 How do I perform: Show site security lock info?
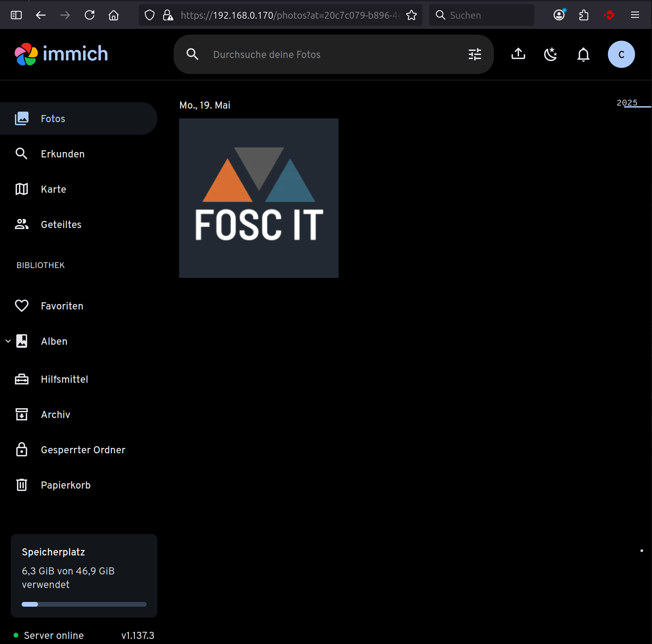click(168, 15)
